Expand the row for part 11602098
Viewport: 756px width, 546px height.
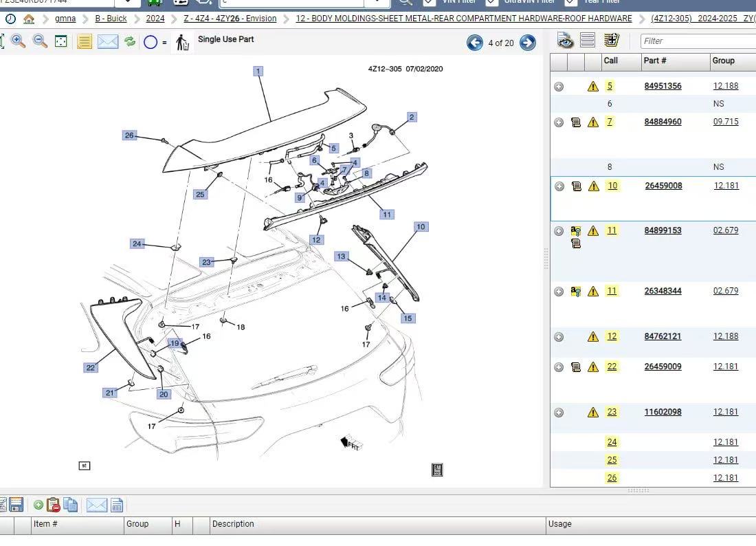tap(559, 413)
